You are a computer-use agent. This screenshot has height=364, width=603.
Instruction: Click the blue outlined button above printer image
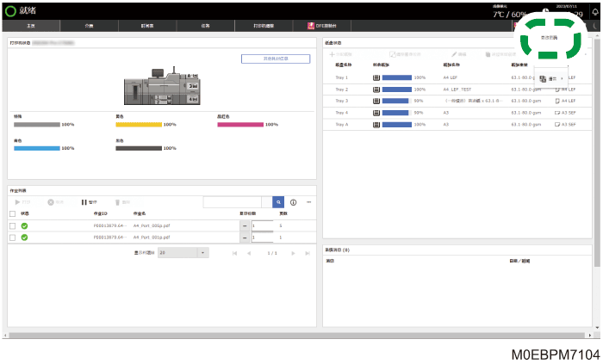coord(276,59)
